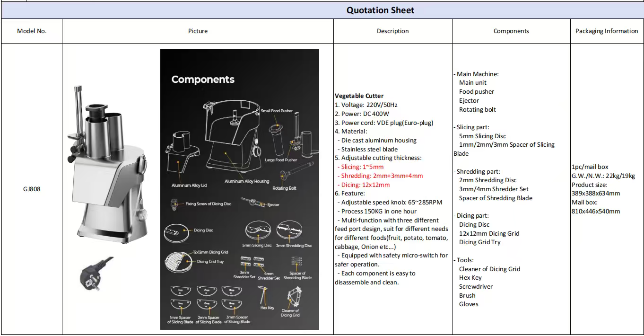Screen dimensions: 644x336
Task: Click "Main unit" in the Components column
Action: click(x=472, y=83)
